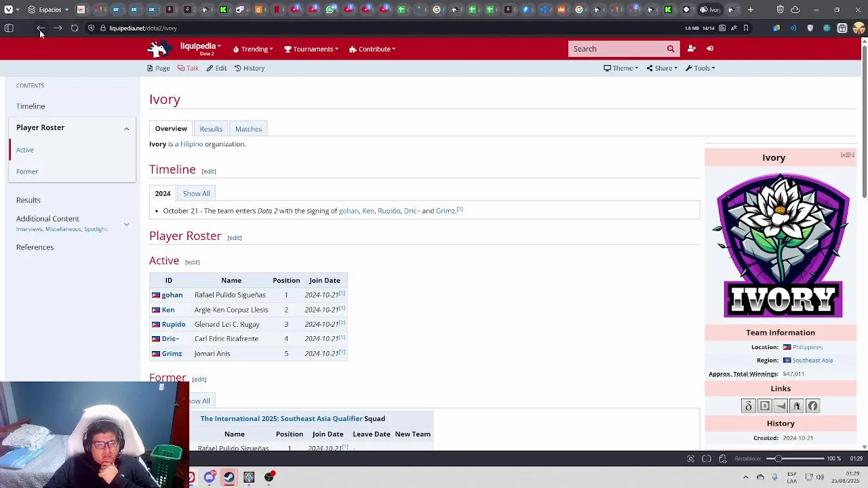Open the Tournaments dropdown menu
Screen dimensions: 868x488
pos(311,49)
